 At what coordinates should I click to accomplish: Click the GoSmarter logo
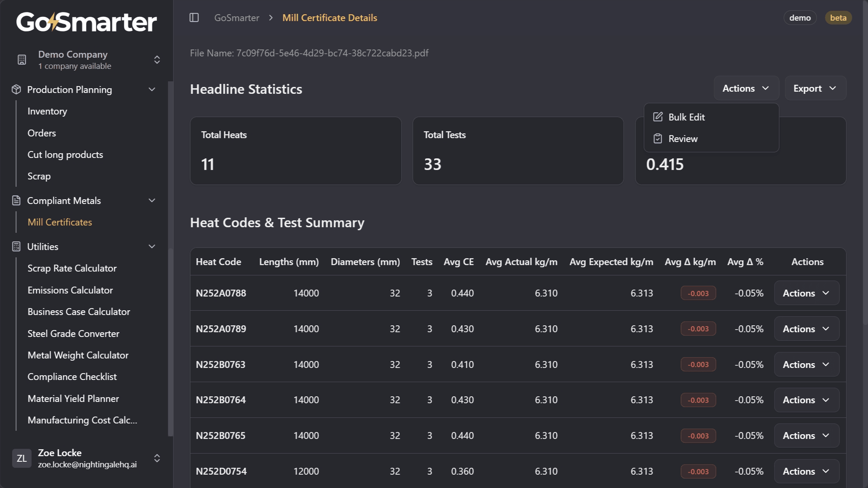pos(87,22)
